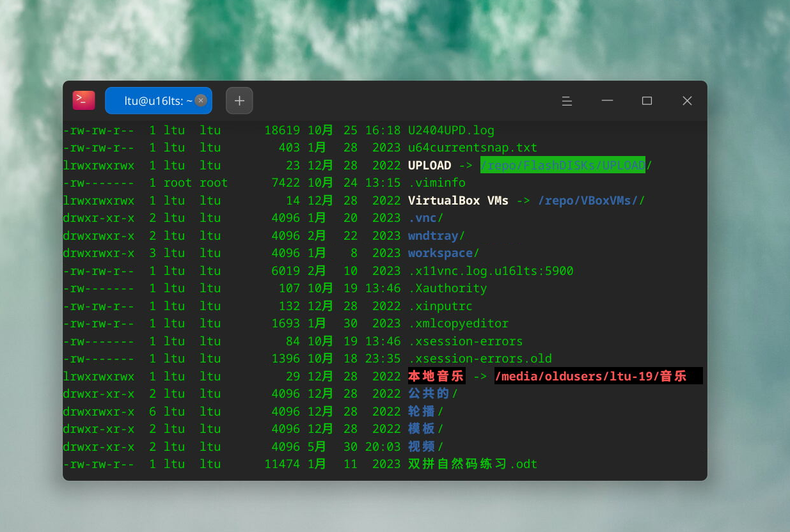
Task: Click the VirtualBox VMs symlink name
Action: [x=458, y=201]
